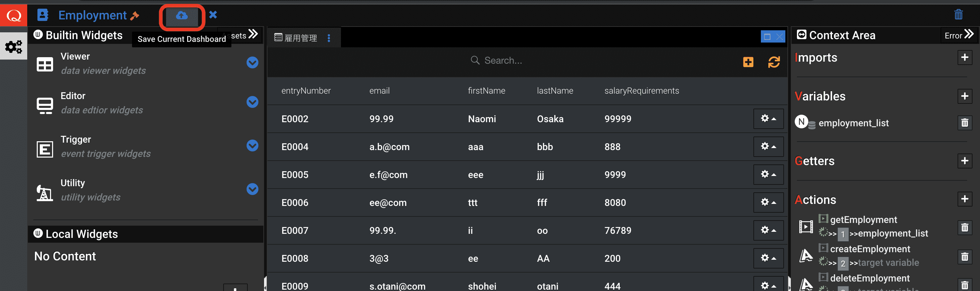Save the current dashboard via the cloud icon

pos(182,16)
